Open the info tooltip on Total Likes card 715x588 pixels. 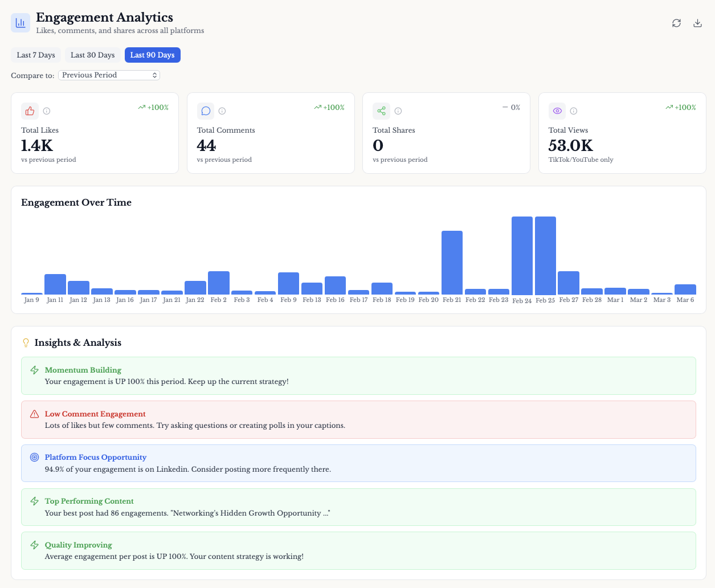coord(46,111)
